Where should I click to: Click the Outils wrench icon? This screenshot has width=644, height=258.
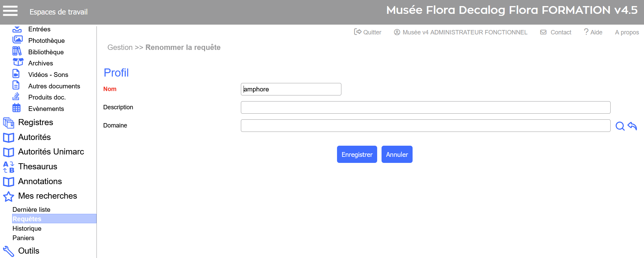click(8, 251)
